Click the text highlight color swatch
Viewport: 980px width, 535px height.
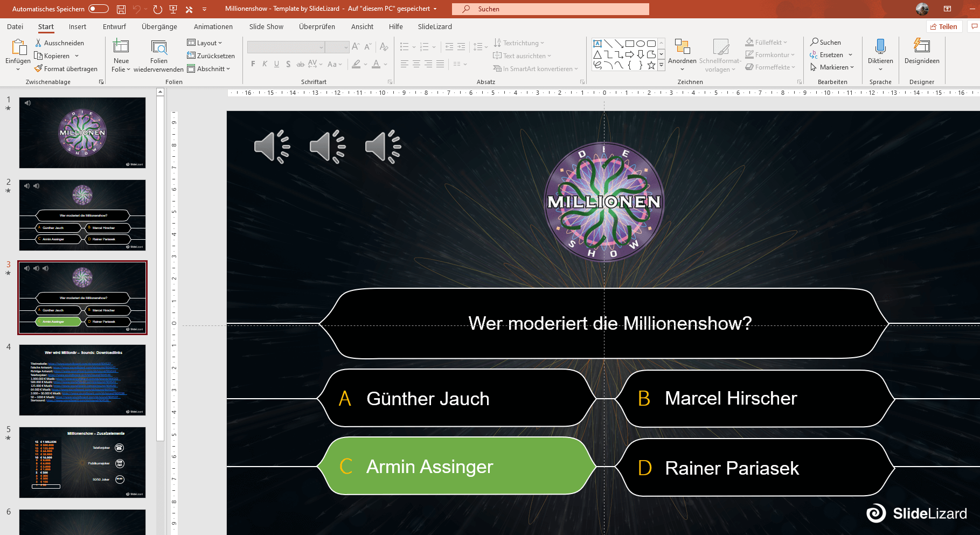356,64
